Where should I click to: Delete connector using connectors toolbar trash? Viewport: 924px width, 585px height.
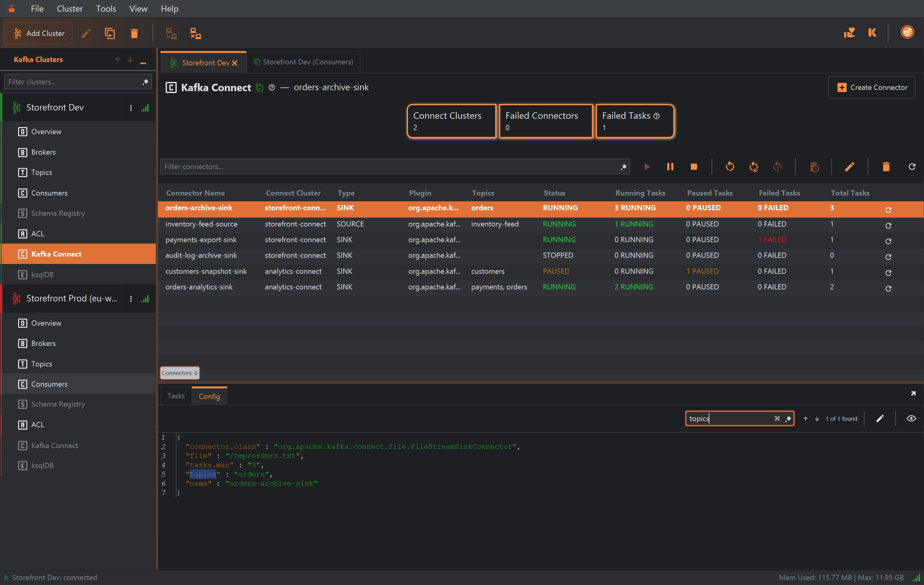pyautogui.click(x=886, y=167)
